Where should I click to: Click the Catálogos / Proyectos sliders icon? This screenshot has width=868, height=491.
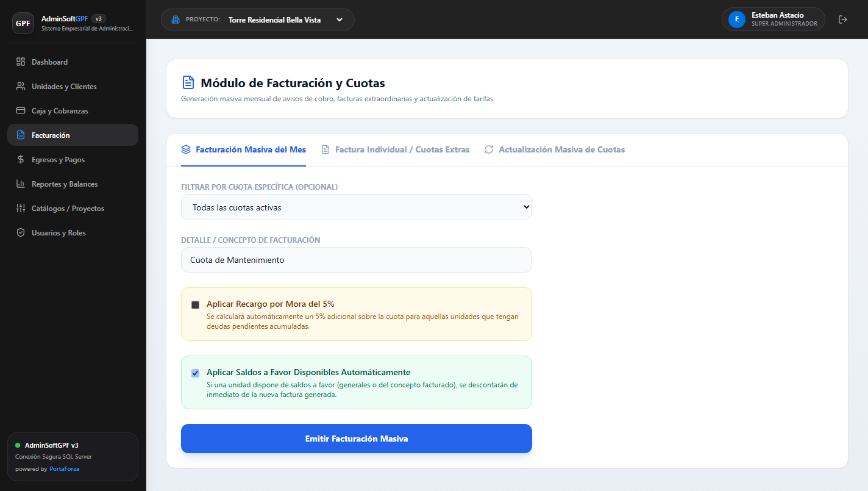coord(21,208)
